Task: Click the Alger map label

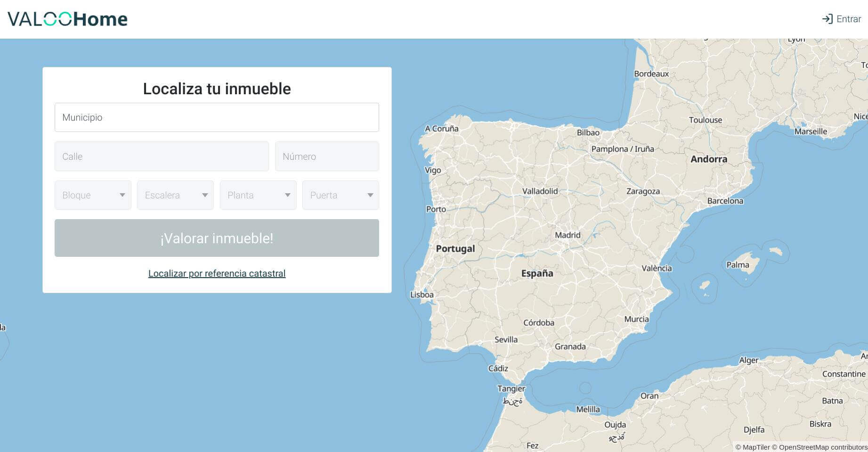Action: [749, 360]
